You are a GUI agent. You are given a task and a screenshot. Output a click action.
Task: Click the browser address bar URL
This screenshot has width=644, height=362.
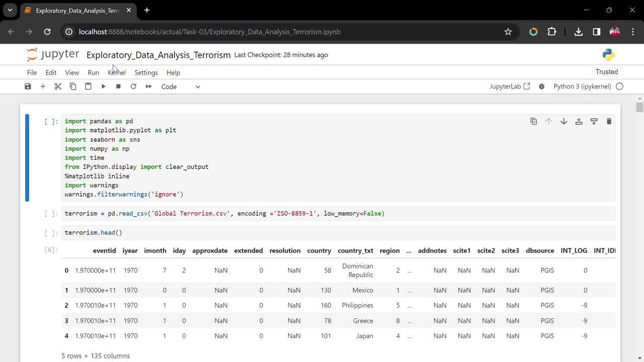click(x=210, y=32)
